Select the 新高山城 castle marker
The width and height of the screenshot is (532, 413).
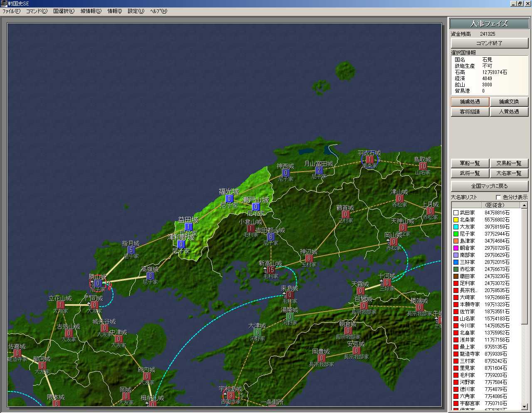tap(271, 270)
